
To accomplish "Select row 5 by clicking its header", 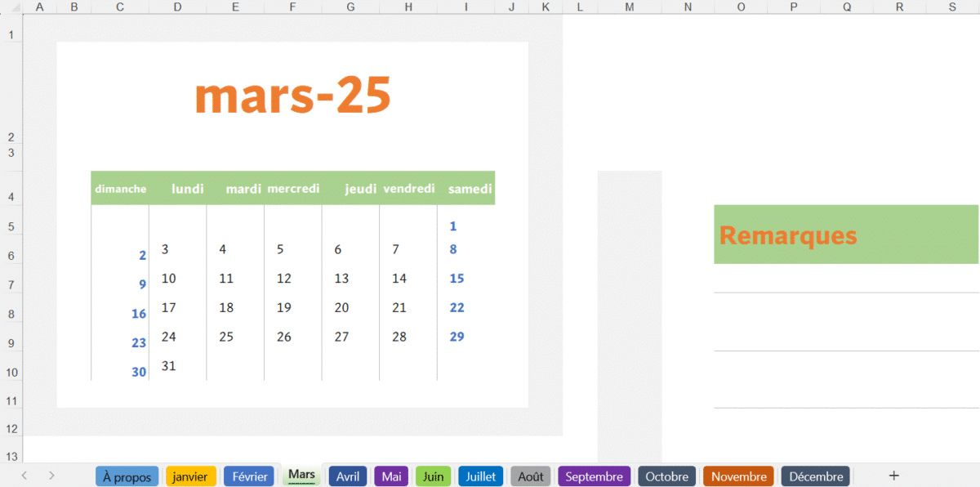I will 11,226.
